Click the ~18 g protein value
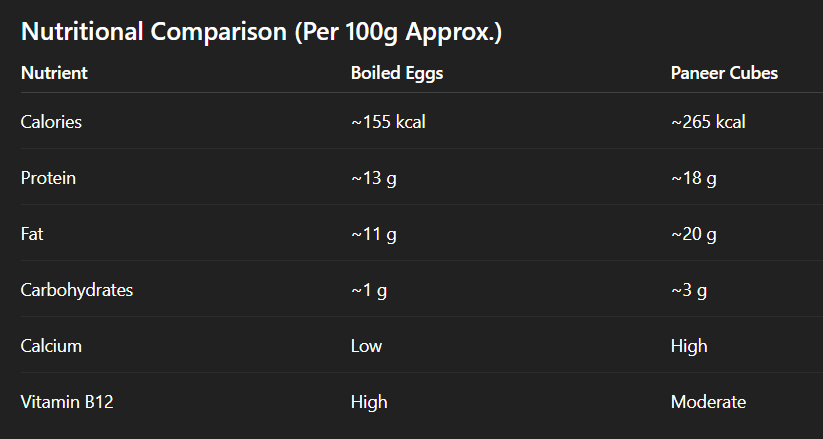The height and width of the screenshot is (439, 823). [694, 178]
